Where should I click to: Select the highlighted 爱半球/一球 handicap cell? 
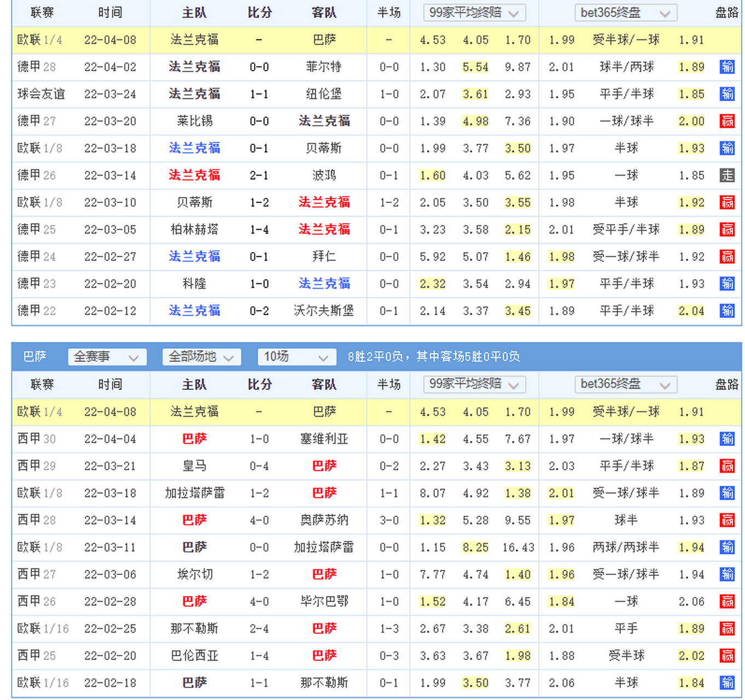[626, 40]
